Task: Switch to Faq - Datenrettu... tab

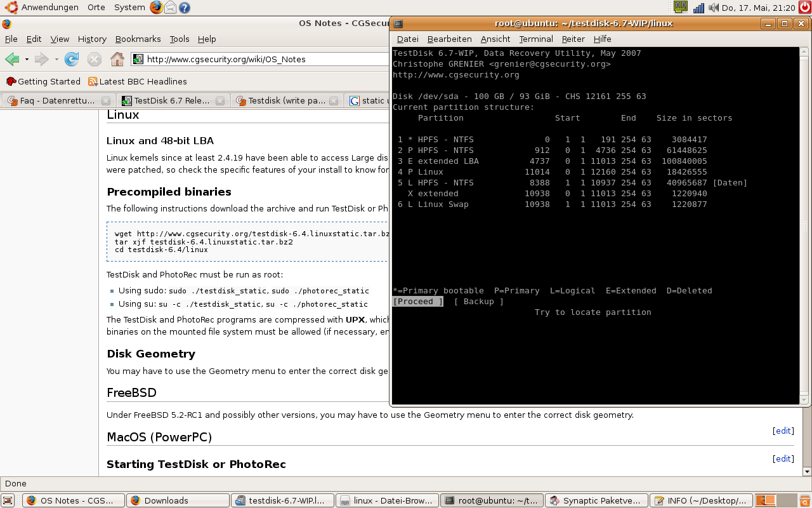Action: pos(58,100)
